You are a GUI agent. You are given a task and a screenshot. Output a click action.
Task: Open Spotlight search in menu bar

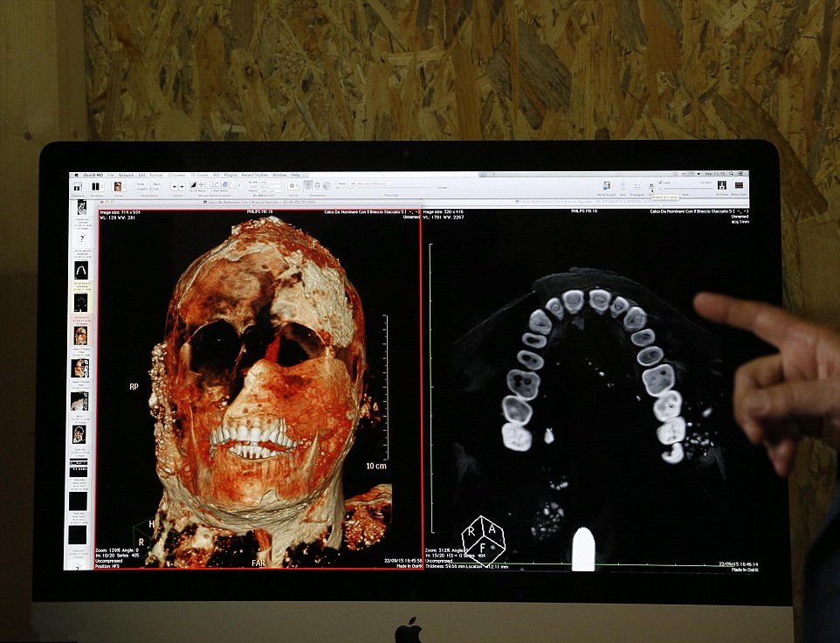click(731, 174)
